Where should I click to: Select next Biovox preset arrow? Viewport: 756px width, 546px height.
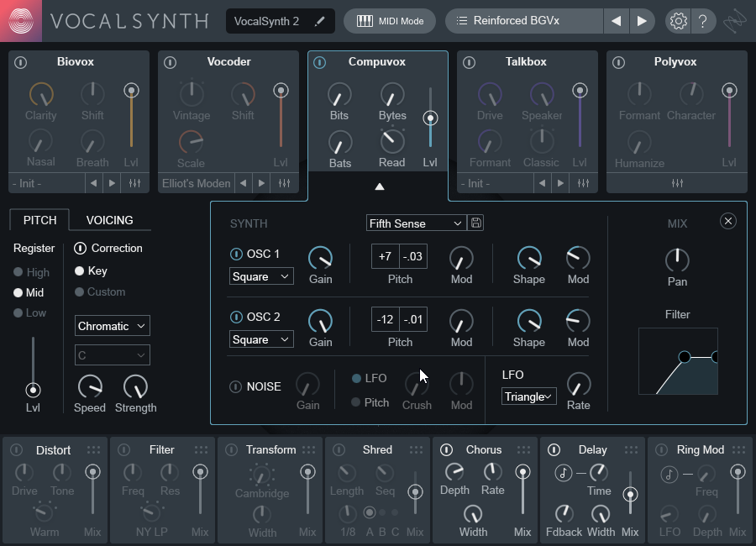click(112, 183)
